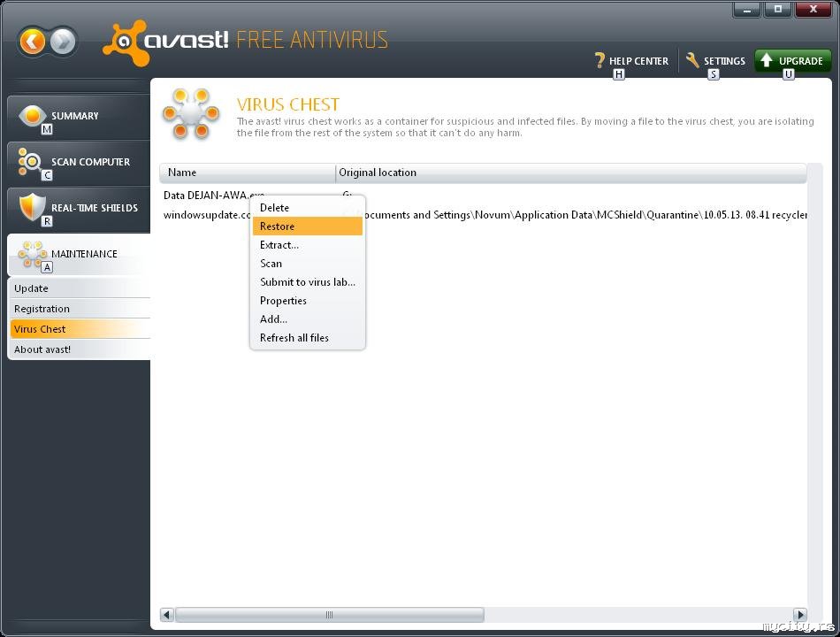The image size is (840, 637).
Task: Open About avast! page
Action: [x=80, y=349]
